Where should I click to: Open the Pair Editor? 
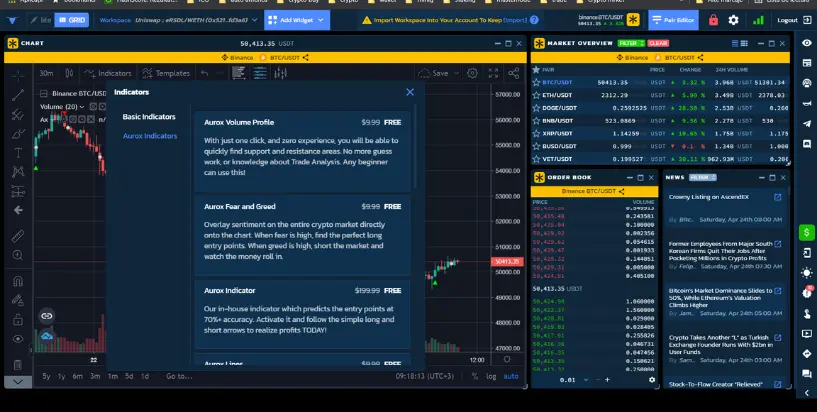pos(673,20)
